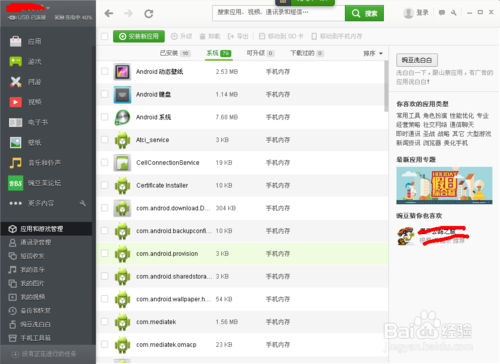Tick the select-all checkbox in the toolbar
The image size is (500, 364).
[x=105, y=36]
